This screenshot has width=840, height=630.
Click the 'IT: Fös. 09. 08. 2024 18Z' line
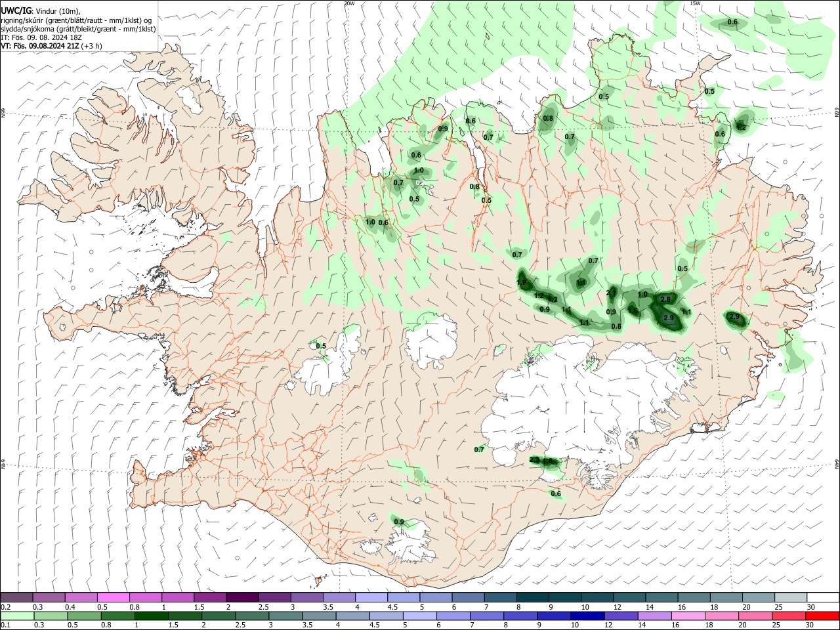click(41, 38)
